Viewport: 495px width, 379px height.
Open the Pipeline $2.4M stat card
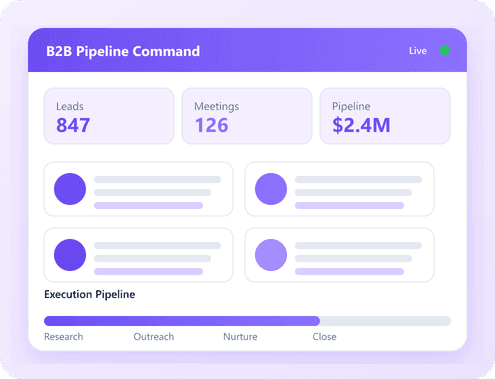click(385, 116)
